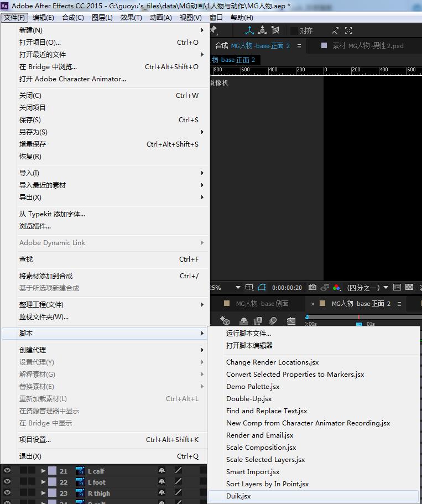Expand the L calf layer properties
This screenshot has width=422, height=504.
[43, 471]
